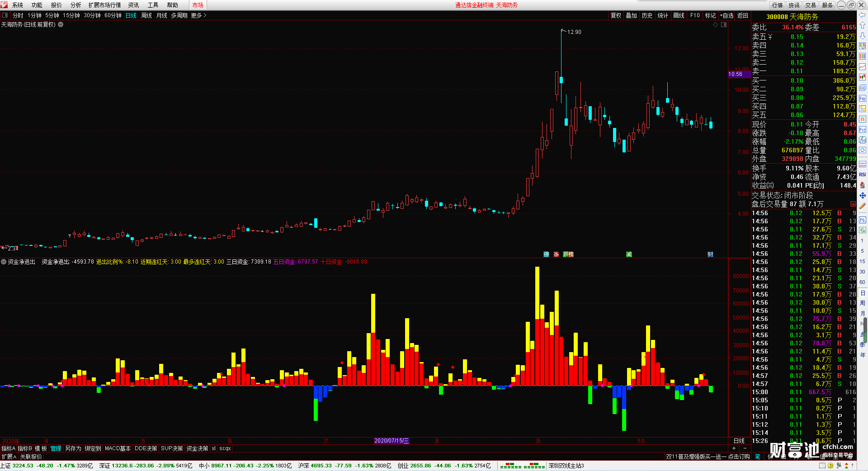Expand the 更多 periods menu
Viewport: 868px width, 471px height.
click(x=198, y=15)
